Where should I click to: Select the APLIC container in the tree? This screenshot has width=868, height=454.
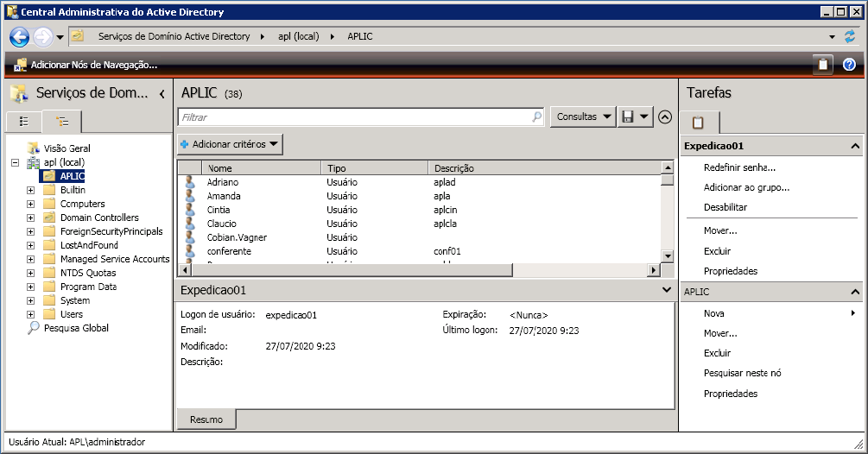(x=72, y=176)
